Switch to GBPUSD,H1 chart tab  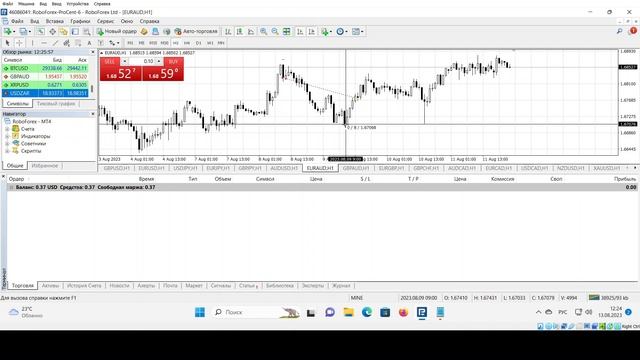click(x=116, y=168)
